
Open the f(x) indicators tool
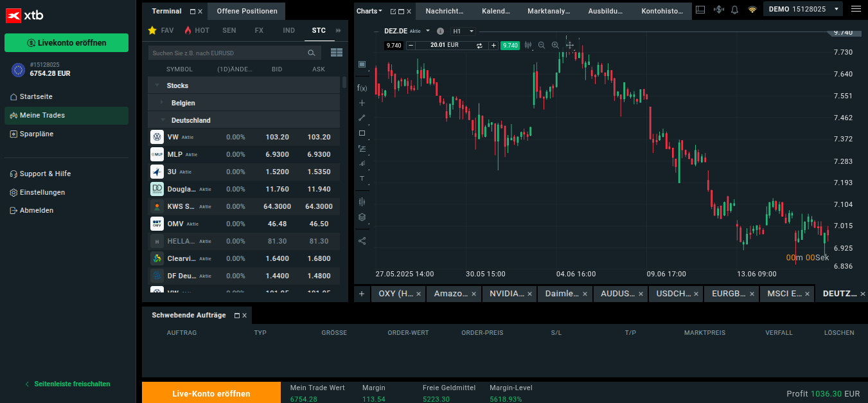(x=362, y=88)
